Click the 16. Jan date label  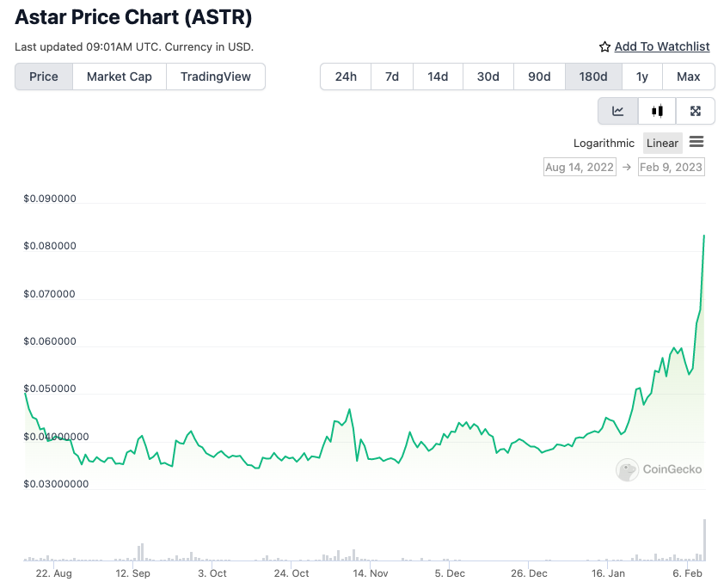click(608, 573)
